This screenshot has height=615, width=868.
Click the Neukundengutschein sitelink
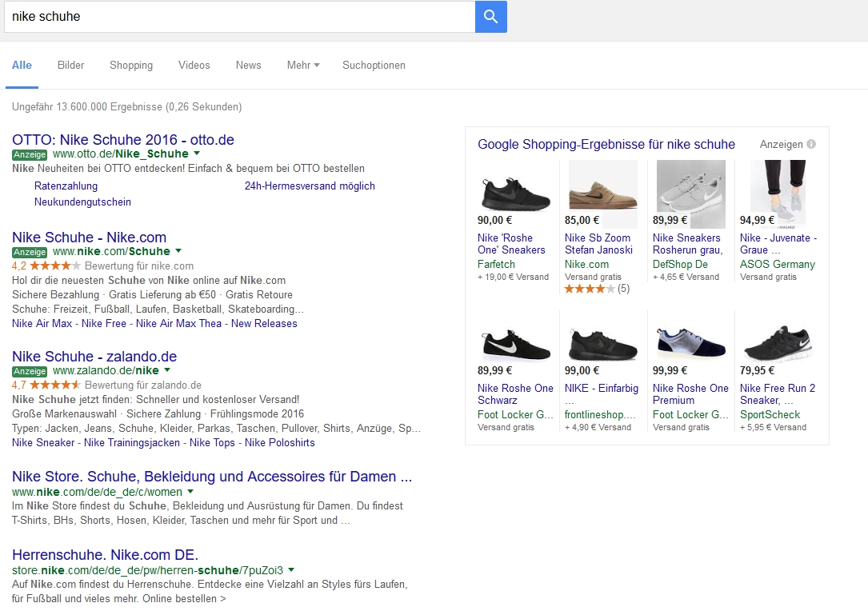(82, 202)
